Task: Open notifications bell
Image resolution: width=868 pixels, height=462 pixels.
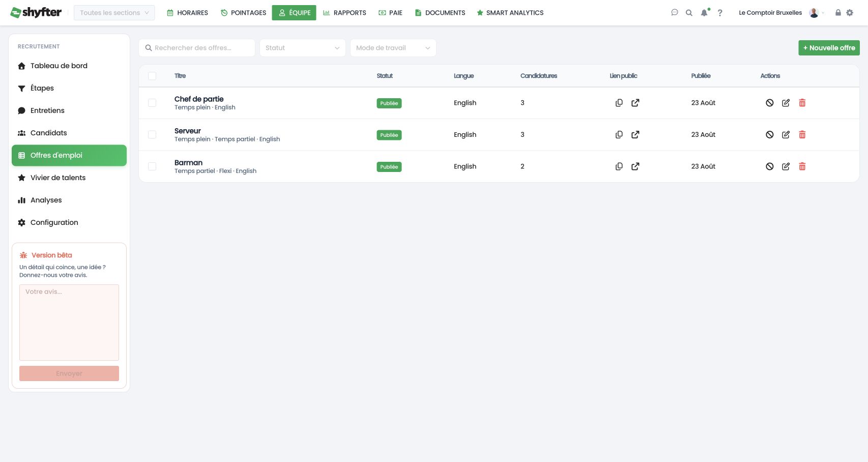Action: [x=704, y=13]
